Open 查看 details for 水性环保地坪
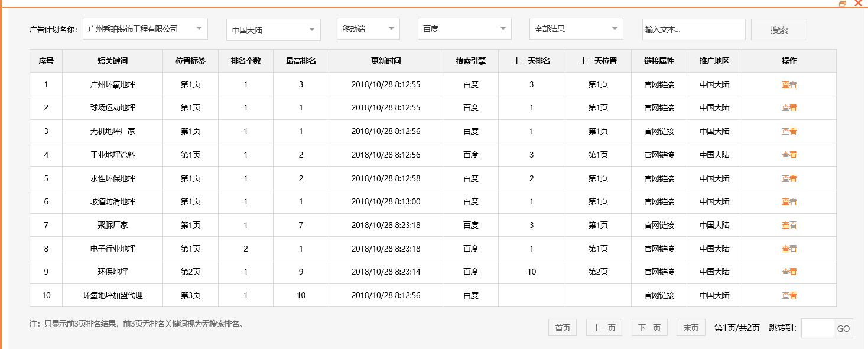Screen dimensions: 868x349 pyautogui.click(x=789, y=178)
